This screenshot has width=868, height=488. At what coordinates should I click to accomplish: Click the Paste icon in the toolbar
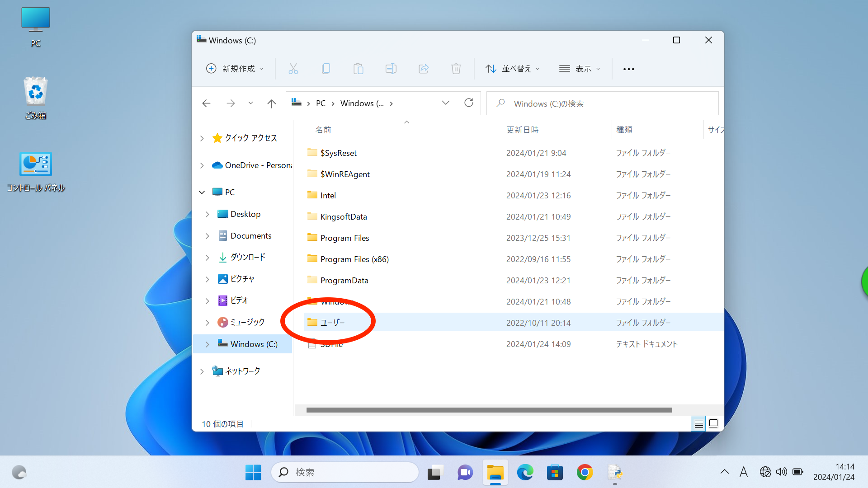[x=358, y=68]
